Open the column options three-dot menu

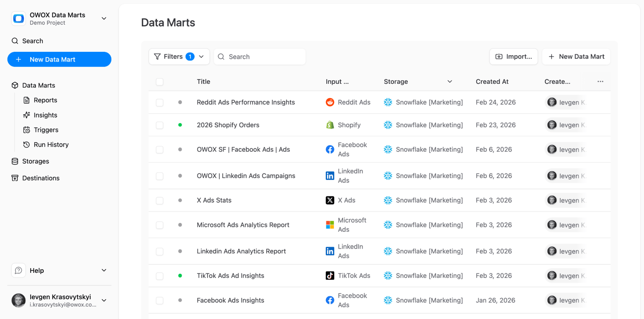(600, 82)
